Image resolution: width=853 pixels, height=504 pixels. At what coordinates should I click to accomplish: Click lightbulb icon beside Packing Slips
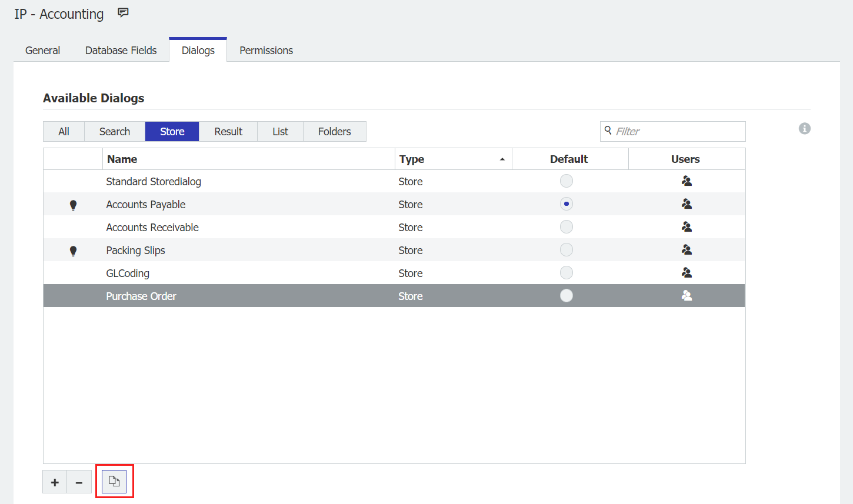[x=73, y=251]
